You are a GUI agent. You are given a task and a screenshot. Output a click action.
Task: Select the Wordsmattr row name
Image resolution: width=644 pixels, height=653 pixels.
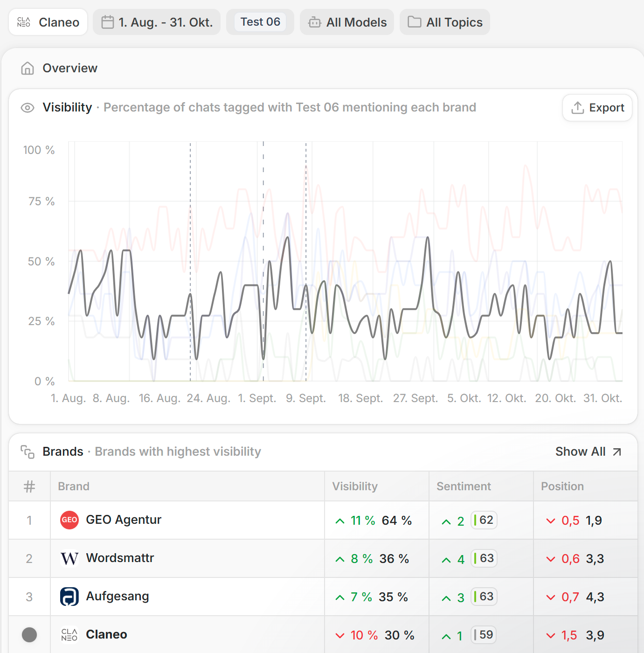coord(120,558)
